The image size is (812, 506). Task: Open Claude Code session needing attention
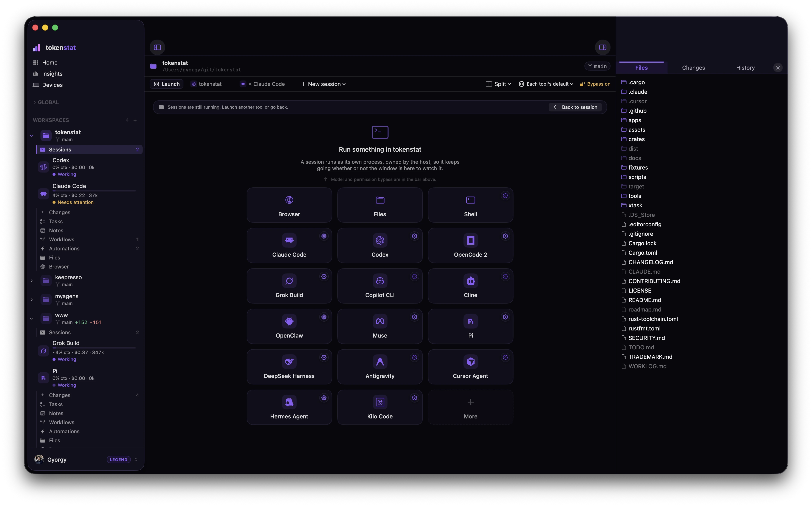click(89, 194)
